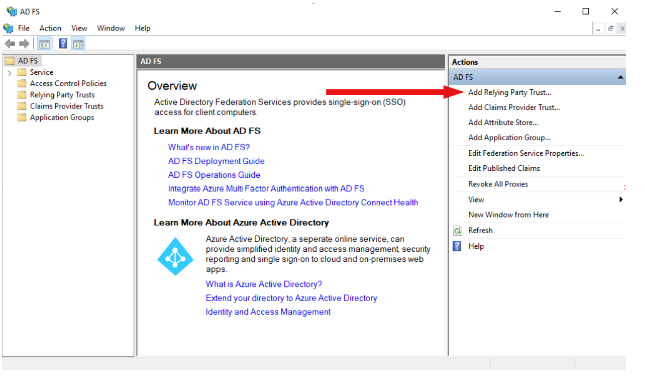Open Monitor AD FS Service Connect Health link
Viewport: 645px width, 376px height.
[293, 202]
